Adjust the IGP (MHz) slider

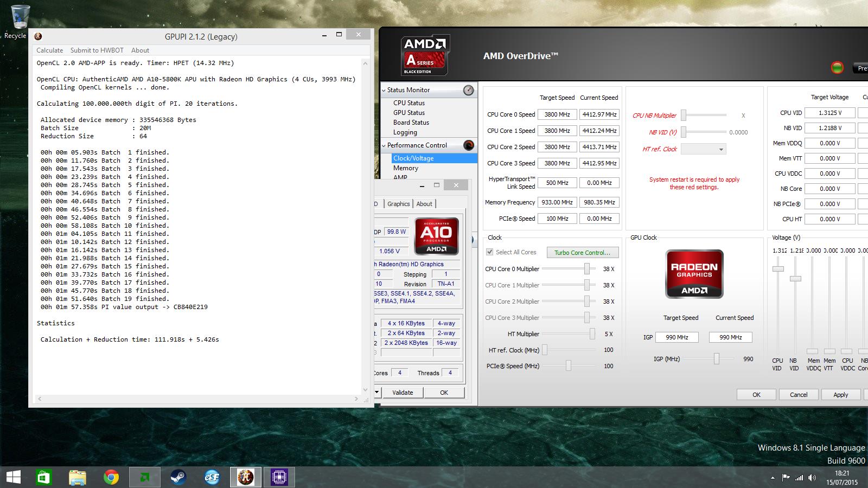(x=717, y=358)
